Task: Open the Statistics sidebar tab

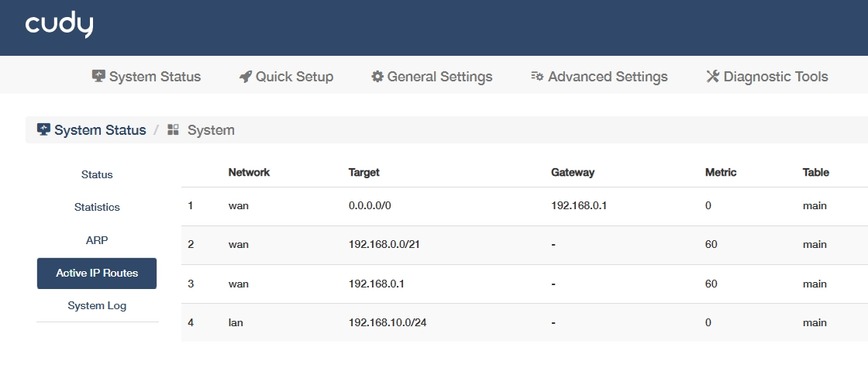Action: coord(97,207)
